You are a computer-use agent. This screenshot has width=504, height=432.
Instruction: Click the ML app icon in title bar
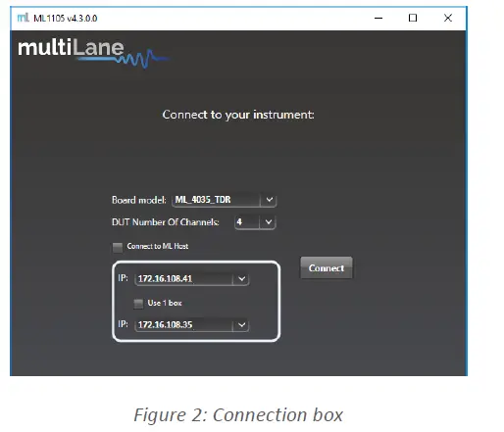coord(23,18)
